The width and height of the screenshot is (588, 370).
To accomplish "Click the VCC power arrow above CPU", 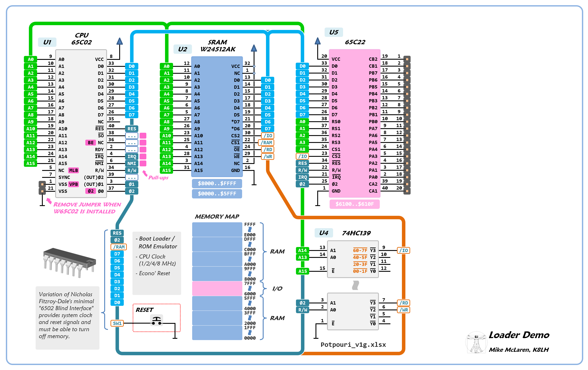I will point(119,41).
